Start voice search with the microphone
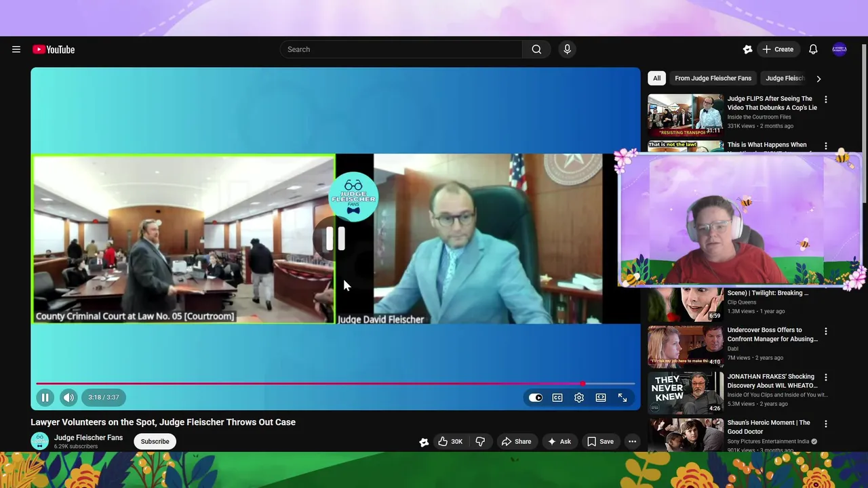The width and height of the screenshot is (868, 488). click(x=567, y=49)
